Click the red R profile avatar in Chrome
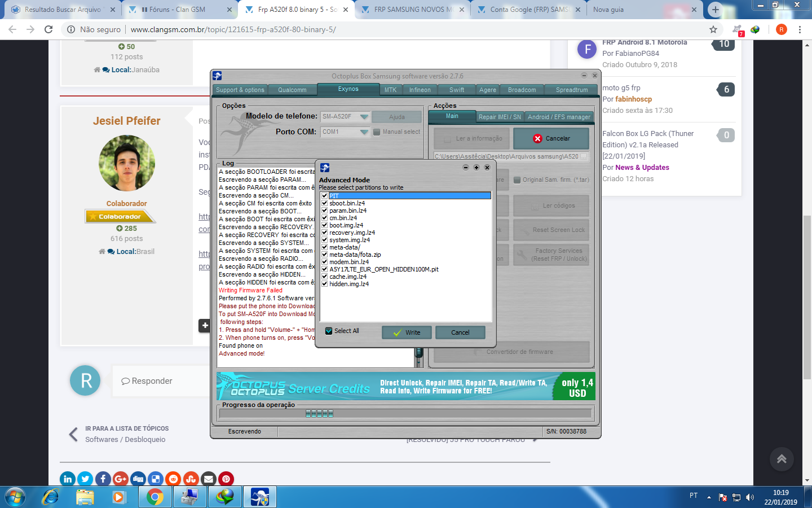Image resolution: width=812 pixels, height=508 pixels. 782,29
